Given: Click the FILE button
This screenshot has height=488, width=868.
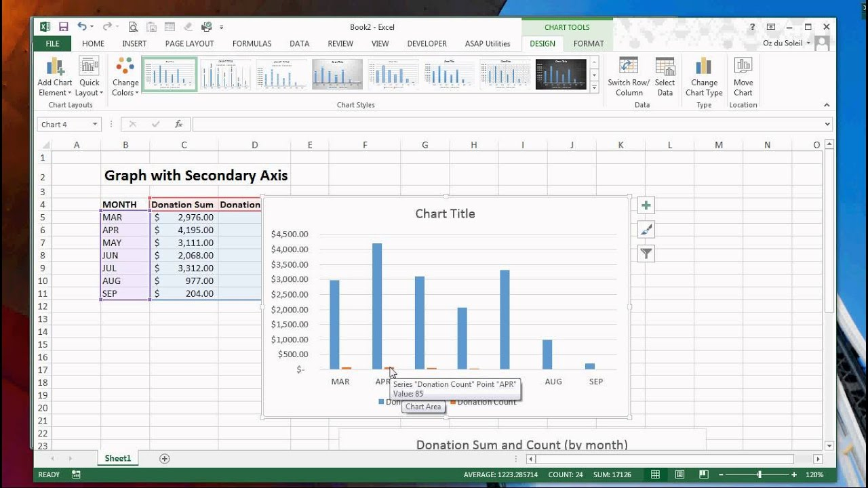Looking at the screenshot, I should (52, 43).
